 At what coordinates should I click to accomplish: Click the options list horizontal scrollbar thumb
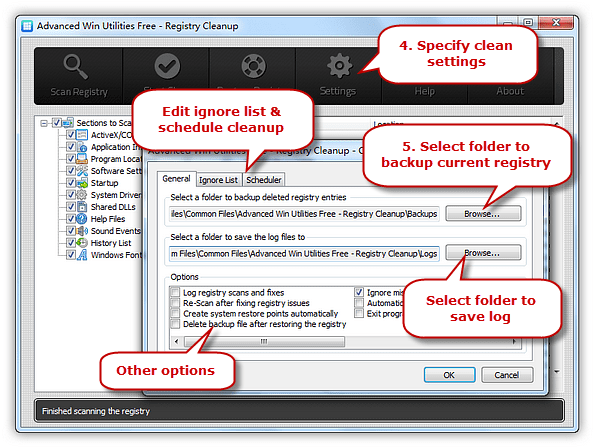point(264,342)
